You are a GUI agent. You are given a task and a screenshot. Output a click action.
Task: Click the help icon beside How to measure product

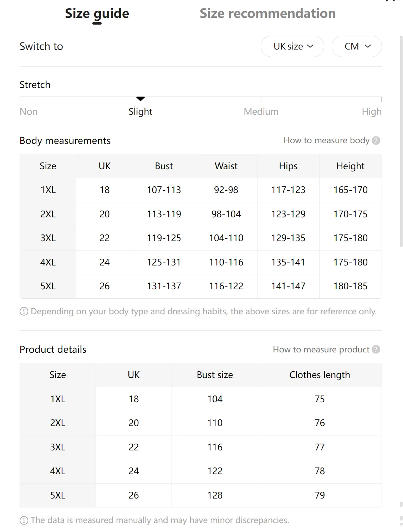(376, 349)
